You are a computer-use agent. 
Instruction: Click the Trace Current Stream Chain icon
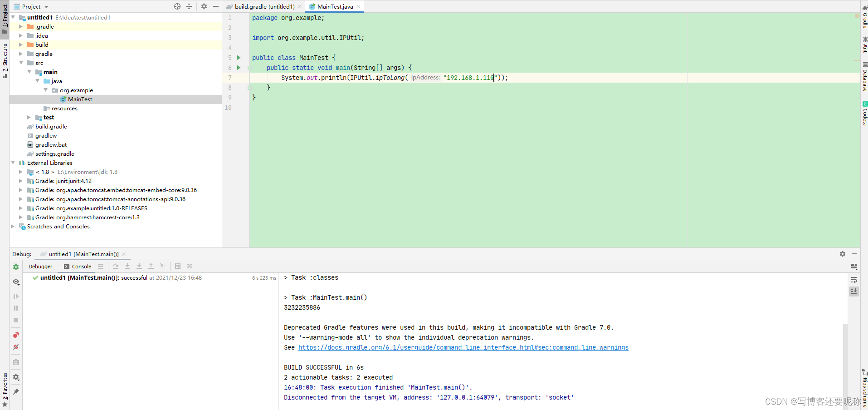click(190, 266)
